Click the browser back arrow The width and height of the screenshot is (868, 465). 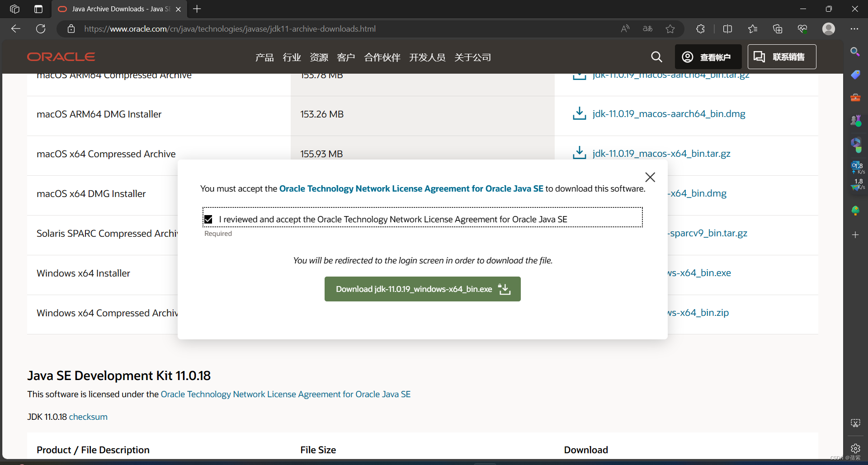[16, 29]
